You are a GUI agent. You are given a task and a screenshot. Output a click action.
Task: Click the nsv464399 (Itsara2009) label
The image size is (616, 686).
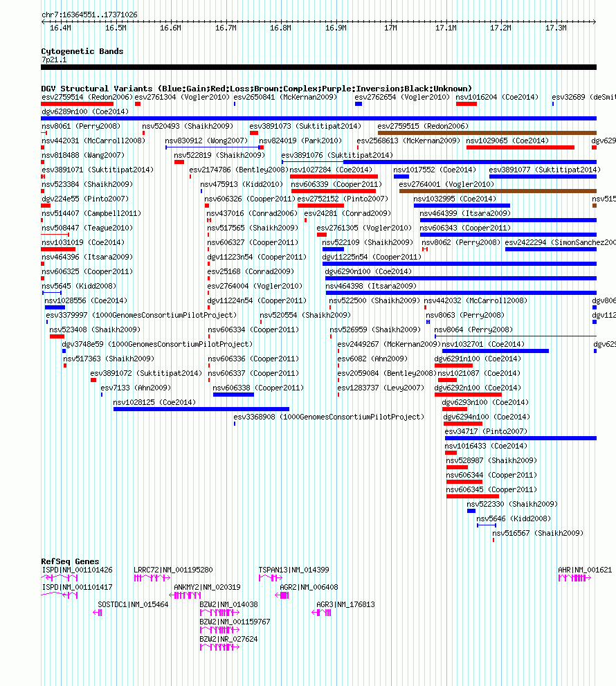465,213
